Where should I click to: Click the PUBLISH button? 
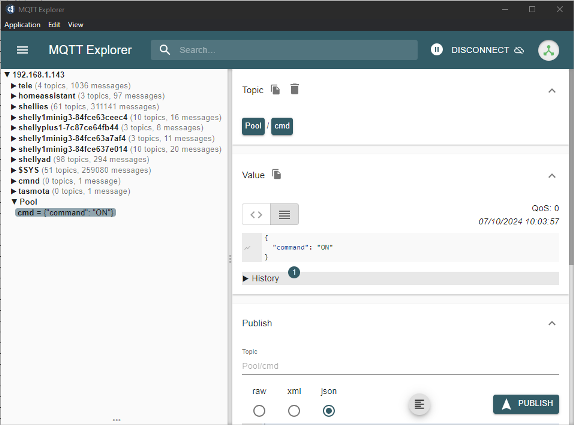pos(526,404)
